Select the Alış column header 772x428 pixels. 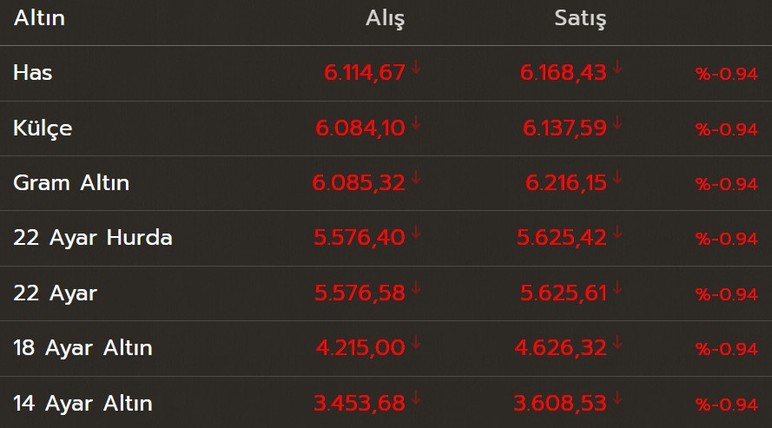pos(385,19)
